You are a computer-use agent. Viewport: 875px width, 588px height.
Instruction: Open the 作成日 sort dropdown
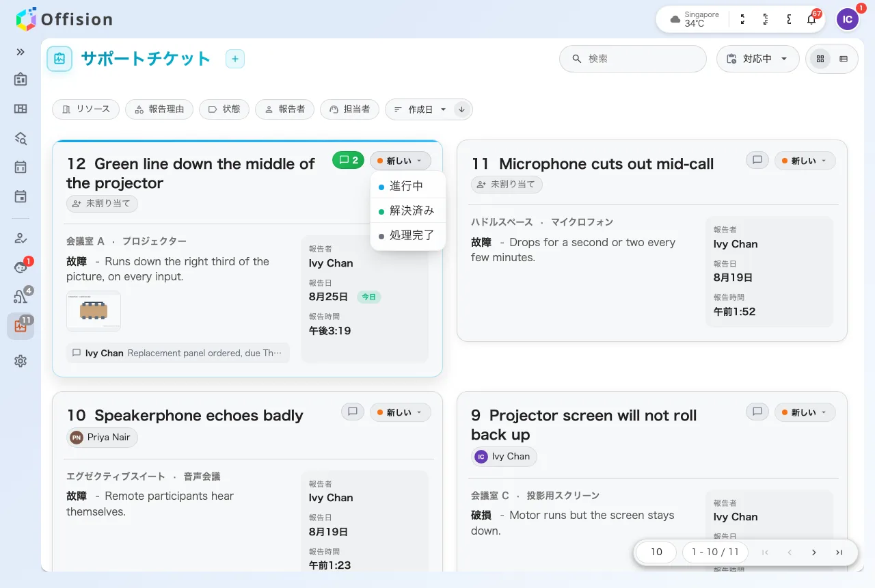coord(420,109)
